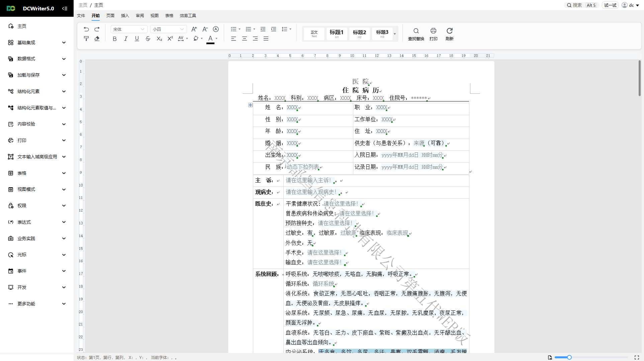Open the font size dropdown
Image resolution: width=644 pixels, height=361 pixels.
[168, 29]
